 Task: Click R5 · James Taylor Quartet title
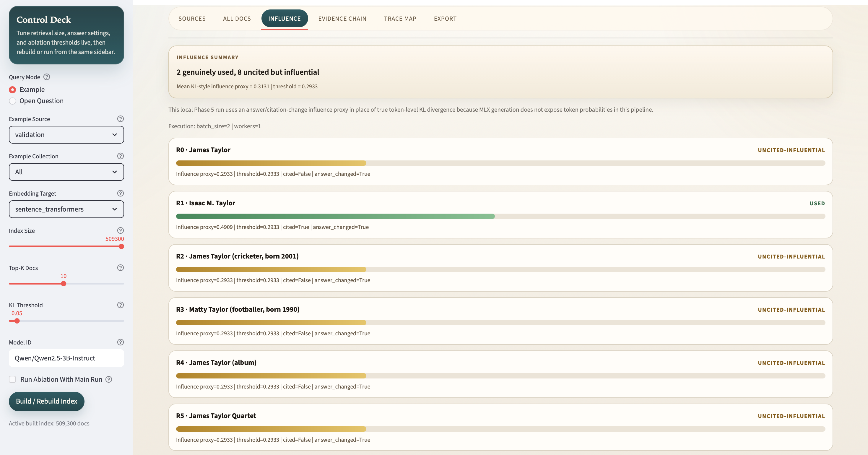[216, 416]
